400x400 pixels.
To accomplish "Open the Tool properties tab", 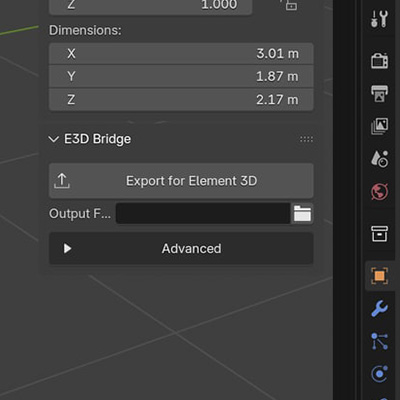I will [379, 19].
